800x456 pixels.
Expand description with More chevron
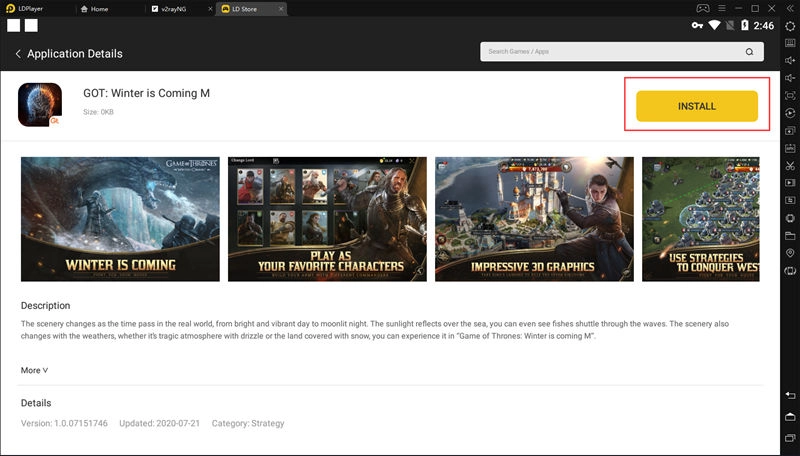[x=34, y=370]
